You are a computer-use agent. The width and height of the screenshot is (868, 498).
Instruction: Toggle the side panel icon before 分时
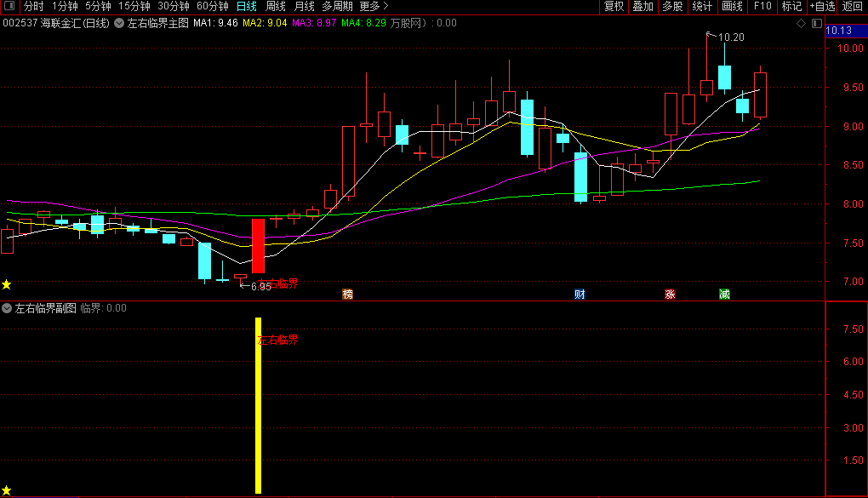click(9, 6)
